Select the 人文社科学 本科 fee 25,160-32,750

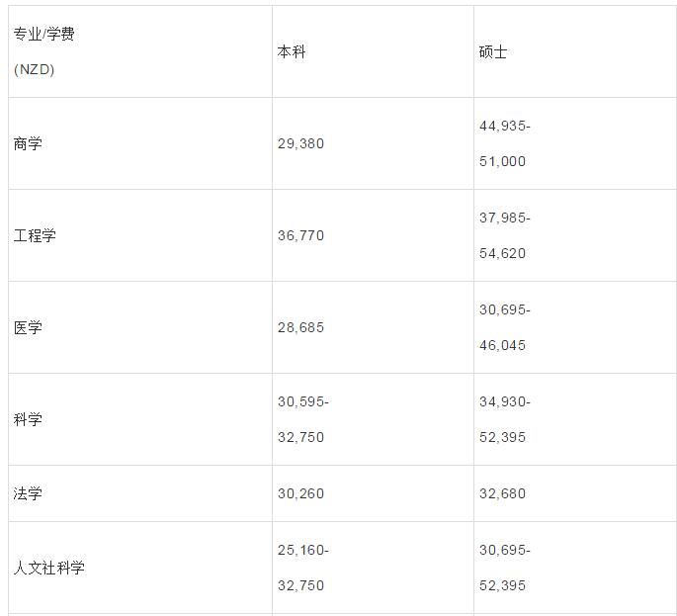(302, 568)
